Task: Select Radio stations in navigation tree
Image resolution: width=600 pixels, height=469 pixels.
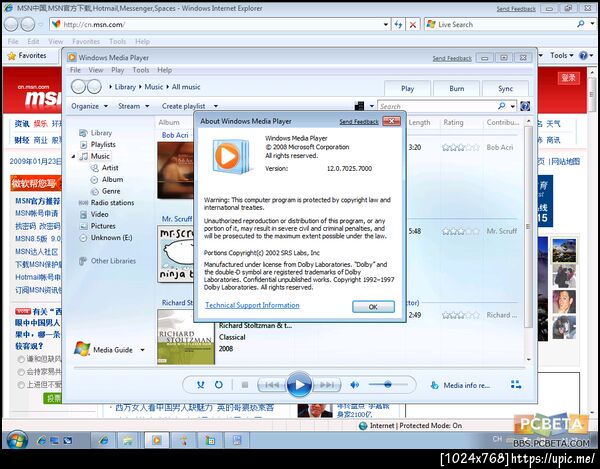Action: pos(112,203)
